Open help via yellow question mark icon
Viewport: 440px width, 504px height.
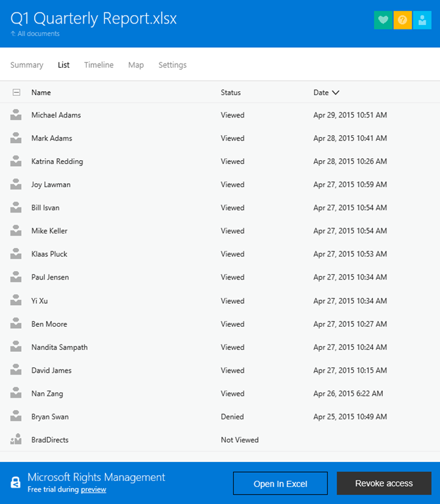[403, 20]
